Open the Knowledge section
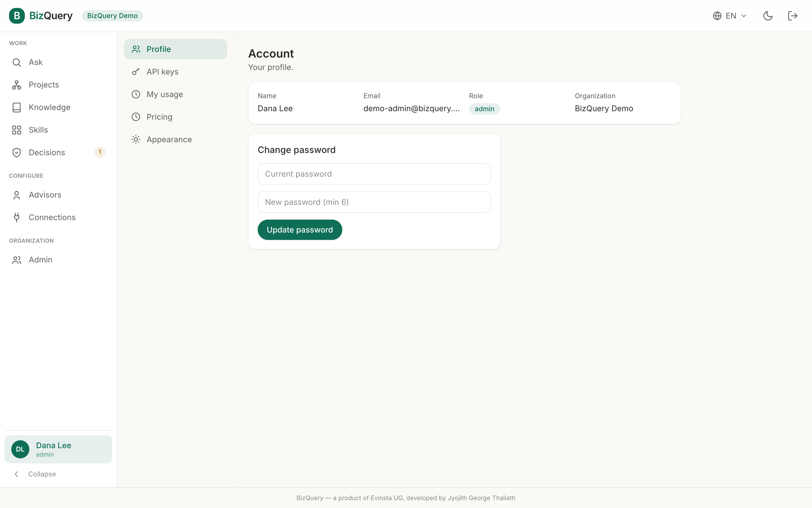Image resolution: width=812 pixels, height=508 pixels. [58, 108]
